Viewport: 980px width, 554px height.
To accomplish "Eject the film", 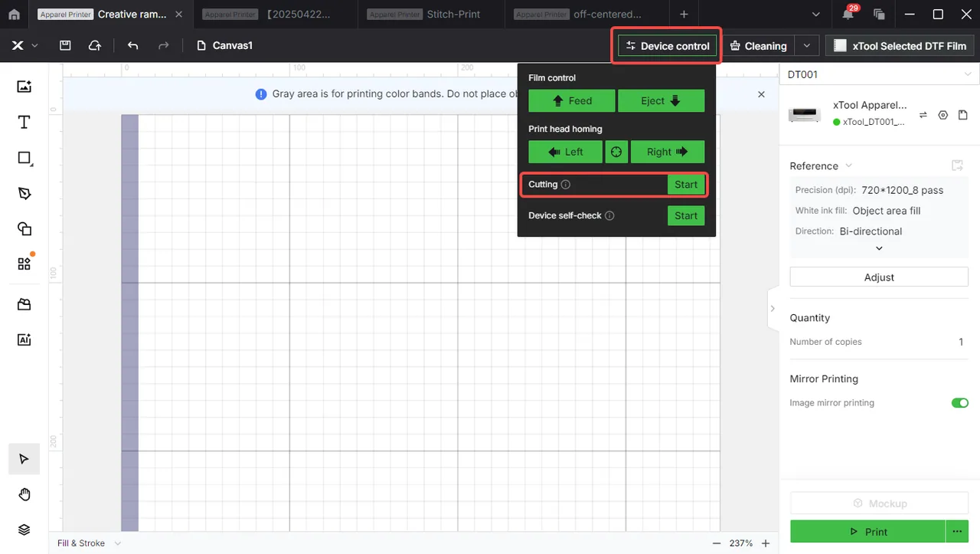I will click(x=661, y=100).
